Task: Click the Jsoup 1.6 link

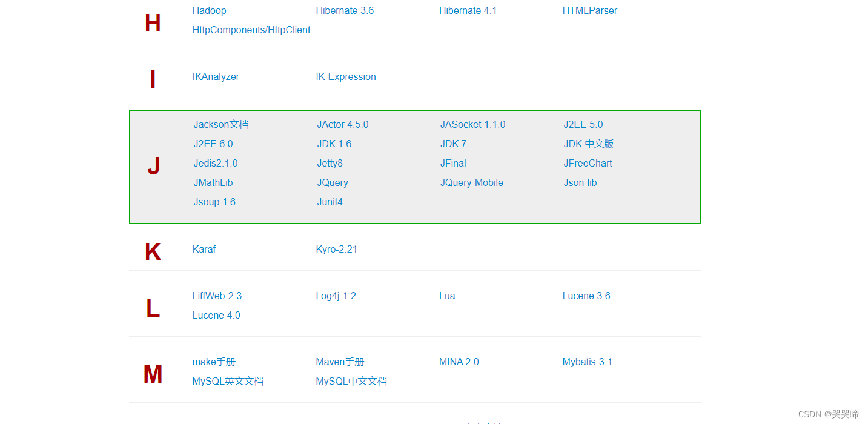Action: pos(214,202)
